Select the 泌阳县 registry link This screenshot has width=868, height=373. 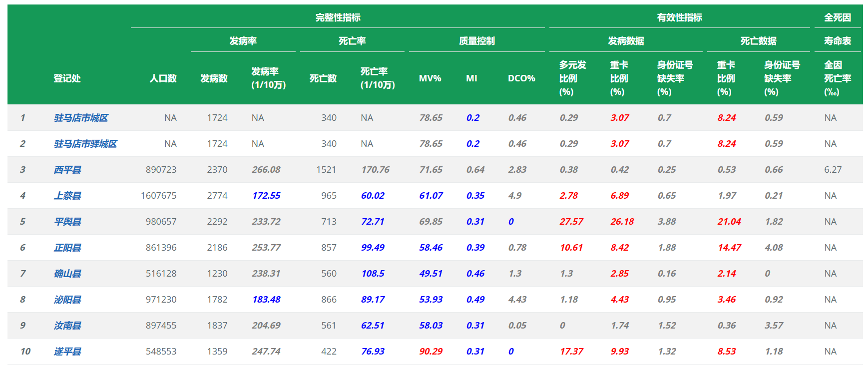67,300
